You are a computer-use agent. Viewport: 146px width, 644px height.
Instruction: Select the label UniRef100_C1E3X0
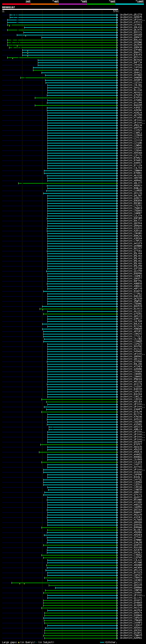click(x=131, y=82)
